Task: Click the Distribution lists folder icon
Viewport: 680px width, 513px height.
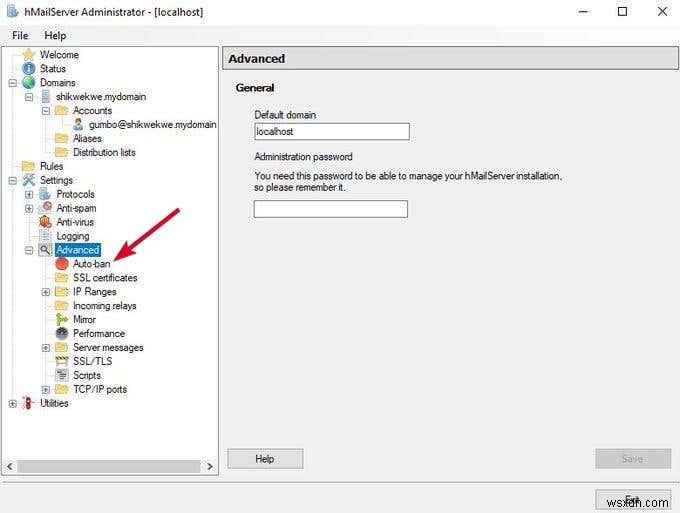Action: 62,152
